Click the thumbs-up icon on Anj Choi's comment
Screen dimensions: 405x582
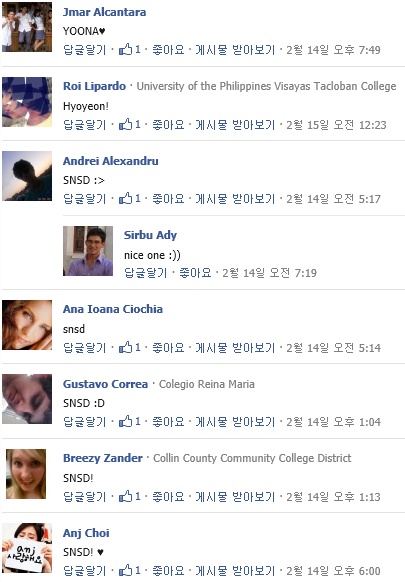(125, 570)
